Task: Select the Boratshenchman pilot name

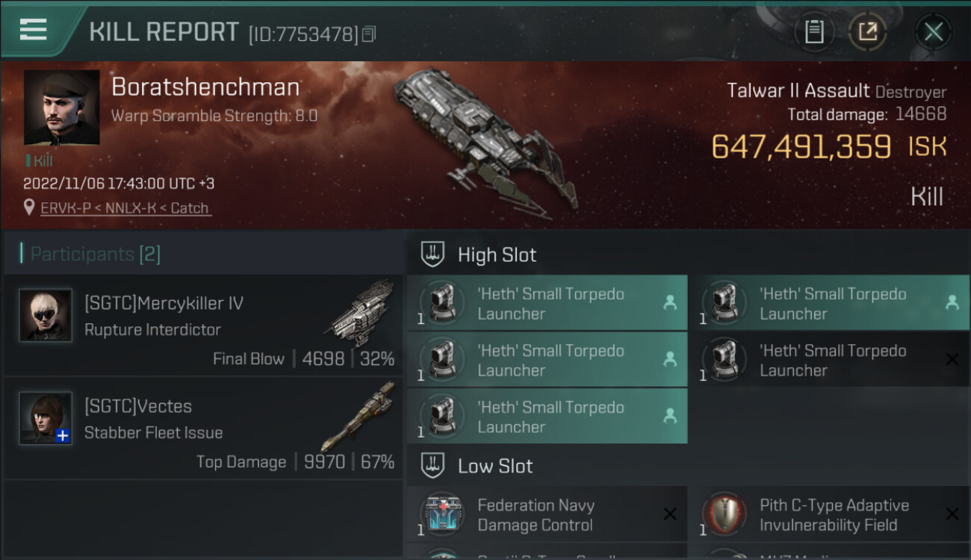Action: 205,87
